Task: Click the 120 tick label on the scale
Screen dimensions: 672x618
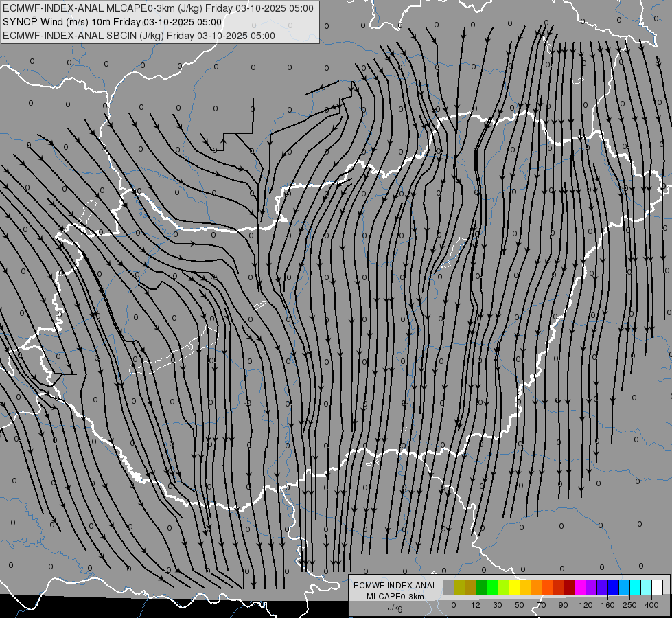Action: coord(586,605)
